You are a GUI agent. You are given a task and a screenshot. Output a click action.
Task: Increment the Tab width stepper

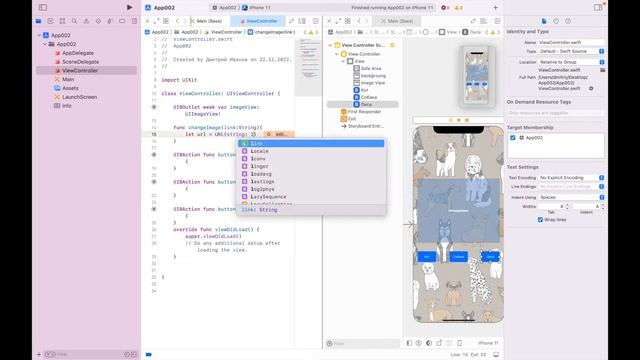[x=567, y=205]
